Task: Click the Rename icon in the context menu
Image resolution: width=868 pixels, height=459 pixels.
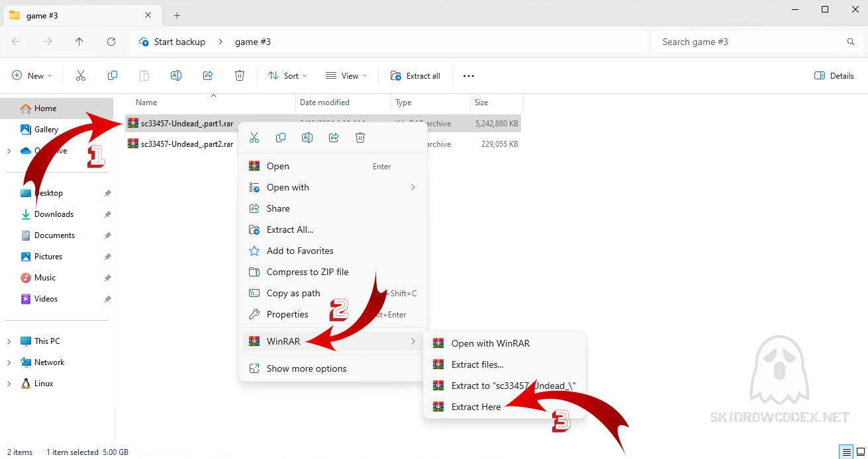Action: pos(307,138)
